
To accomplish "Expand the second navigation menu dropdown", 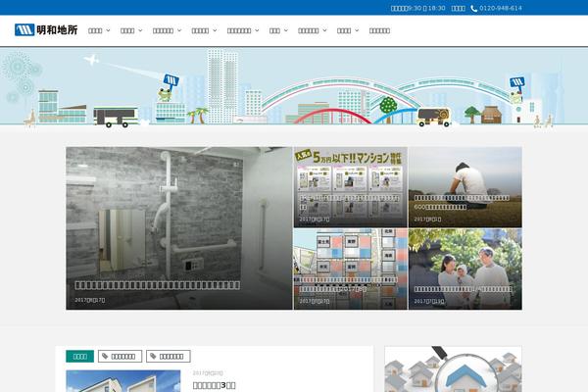I will [131, 30].
